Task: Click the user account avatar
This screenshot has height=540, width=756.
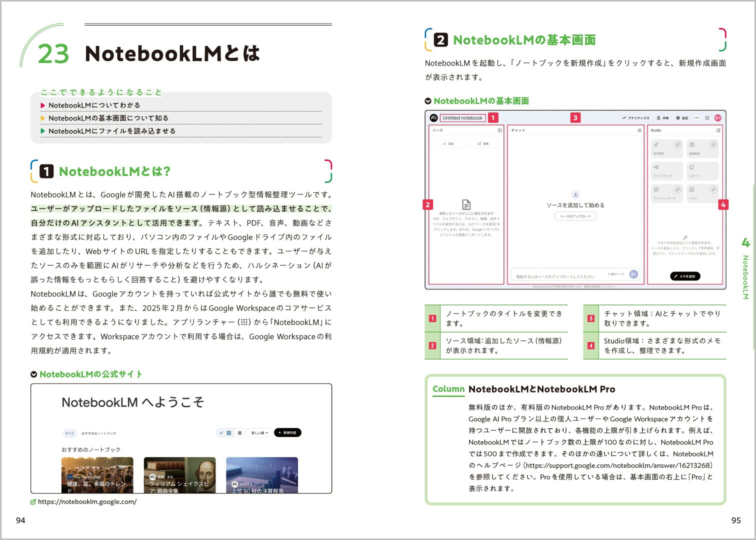Action: 717,118
